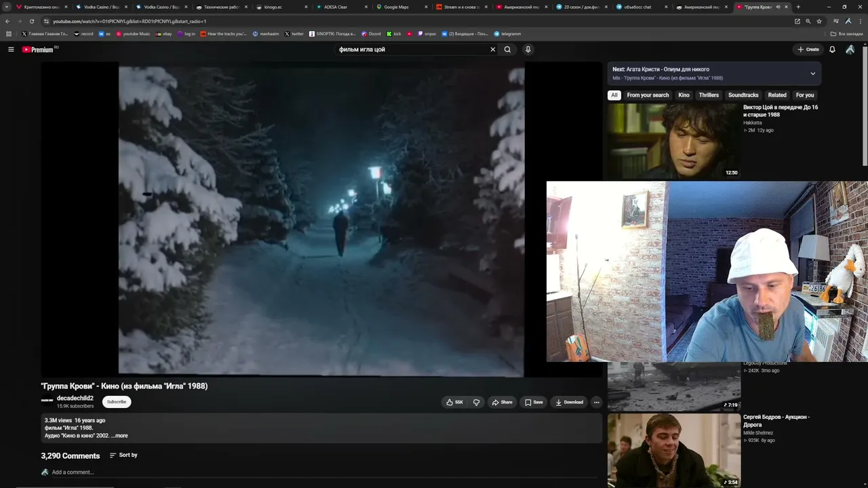Open video titled Сергей Бодров - Аукцион - Дорога

776,421
